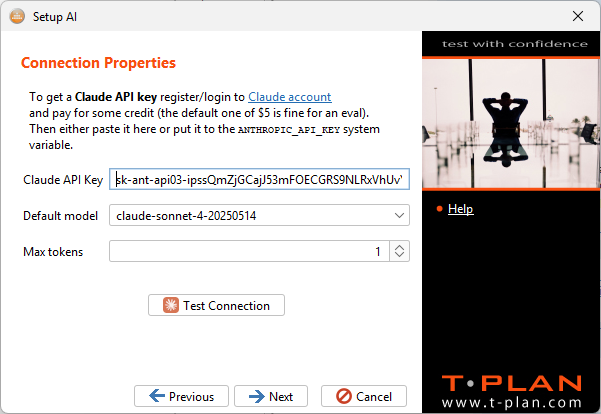Go back with the Previous button

point(181,396)
